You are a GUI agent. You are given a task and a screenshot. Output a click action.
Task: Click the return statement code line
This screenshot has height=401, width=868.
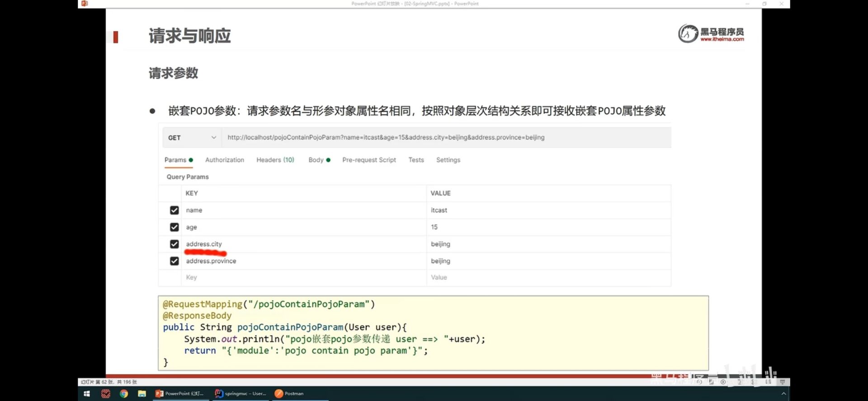pos(306,351)
